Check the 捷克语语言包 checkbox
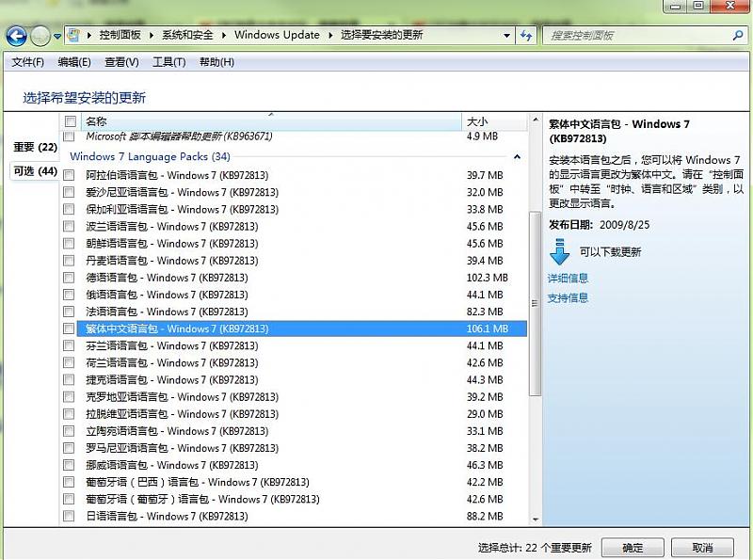This screenshot has height=560, width=753. point(69,380)
